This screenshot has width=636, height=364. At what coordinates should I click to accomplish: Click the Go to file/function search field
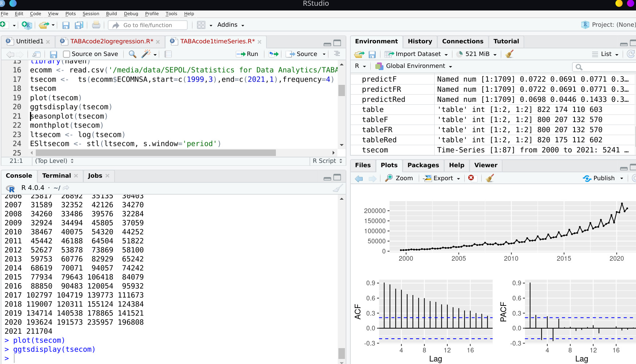point(148,25)
